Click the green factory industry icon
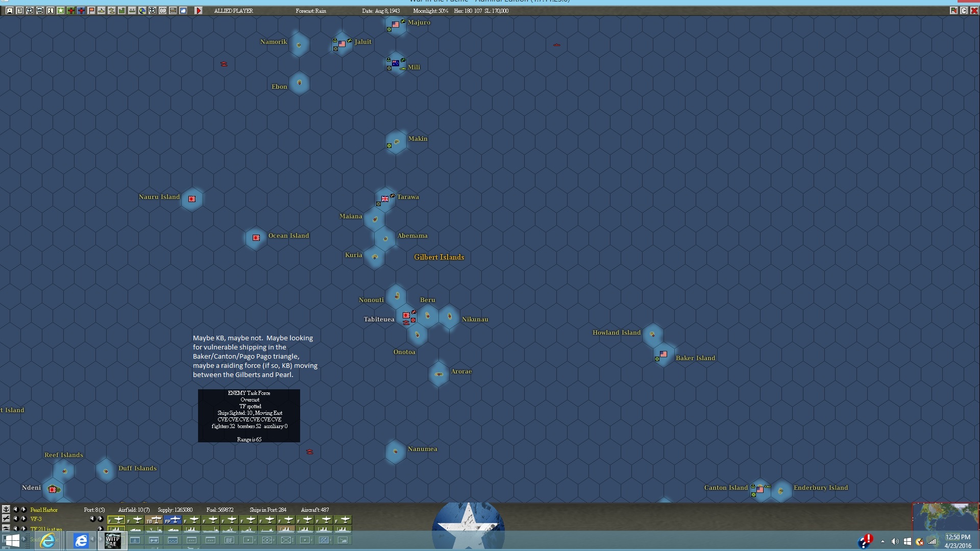This screenshot has height=551, width=980. click(122, 10)
